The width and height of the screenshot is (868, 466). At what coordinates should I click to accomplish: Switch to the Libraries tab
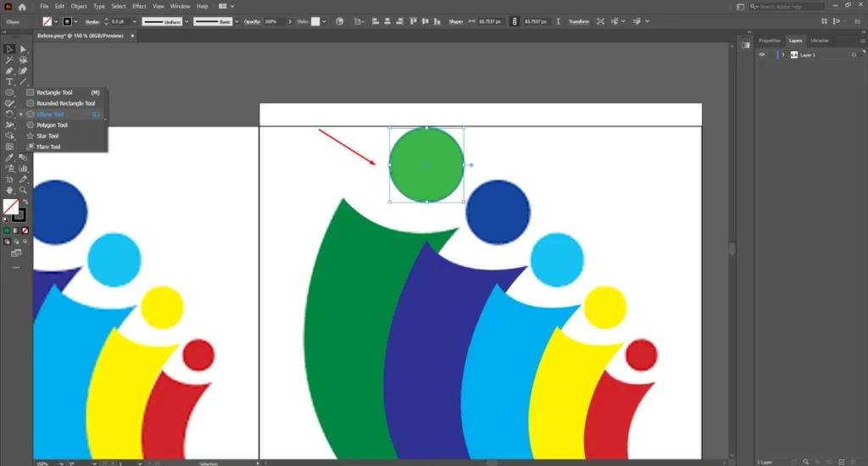(820, 41)
